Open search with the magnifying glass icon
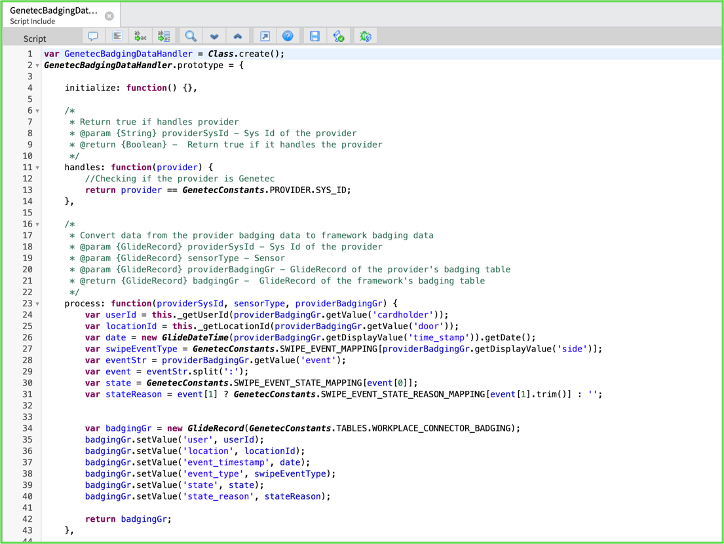 tap(190, 36)
